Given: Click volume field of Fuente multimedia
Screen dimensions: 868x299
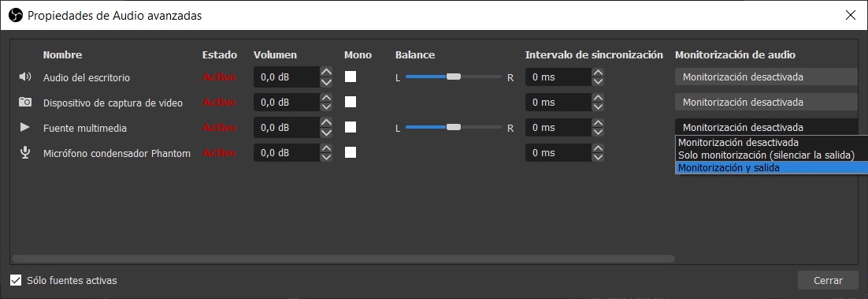Looking at the screenshot, I should click(x=286, y=128).
